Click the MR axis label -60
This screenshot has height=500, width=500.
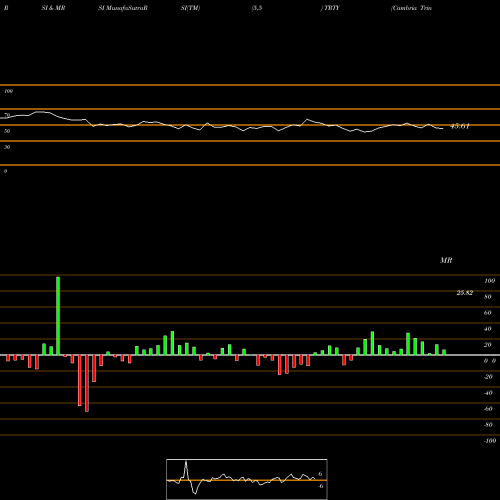click(x=488, y=409)
